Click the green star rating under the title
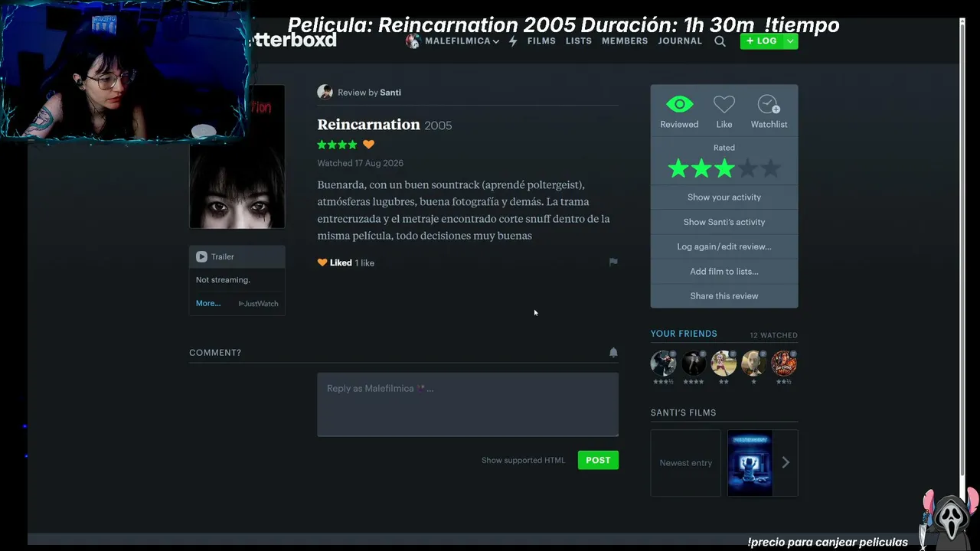 click(337, 145)
